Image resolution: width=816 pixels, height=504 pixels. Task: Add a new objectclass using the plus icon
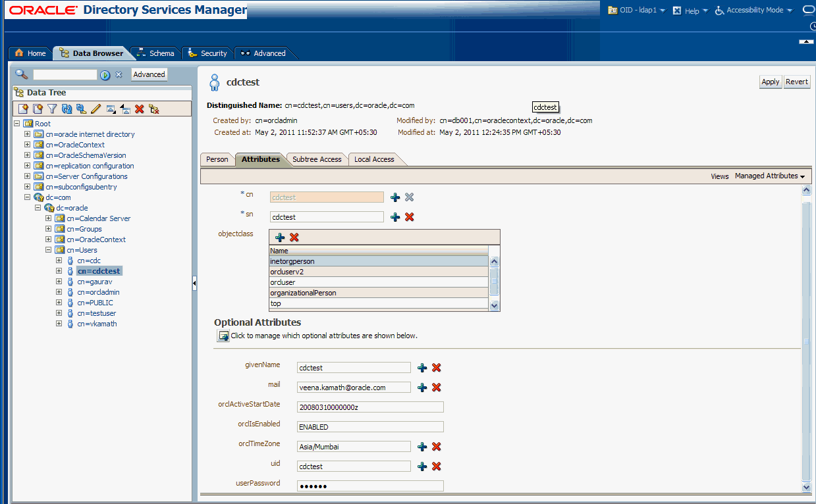[x=280, y=237]
